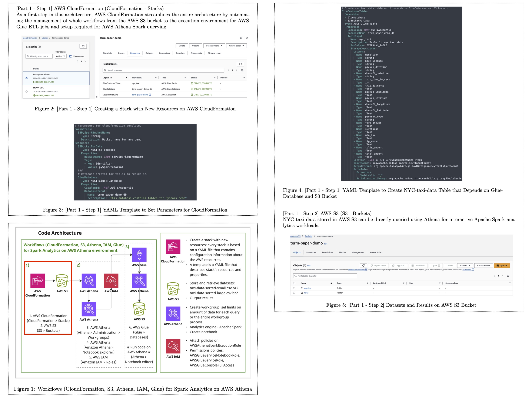The image size is (532, 398).
Task: Click the Delete stack button
Action: point(182,46)
